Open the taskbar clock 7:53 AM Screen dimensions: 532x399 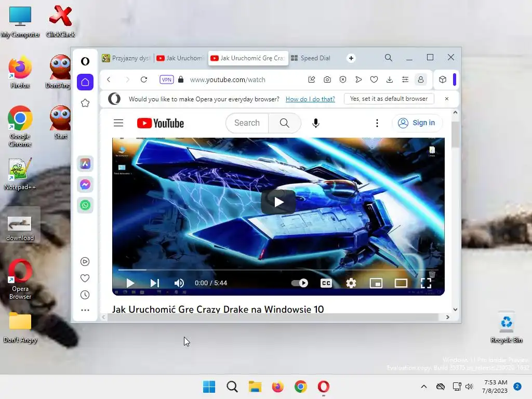point(495,387)
